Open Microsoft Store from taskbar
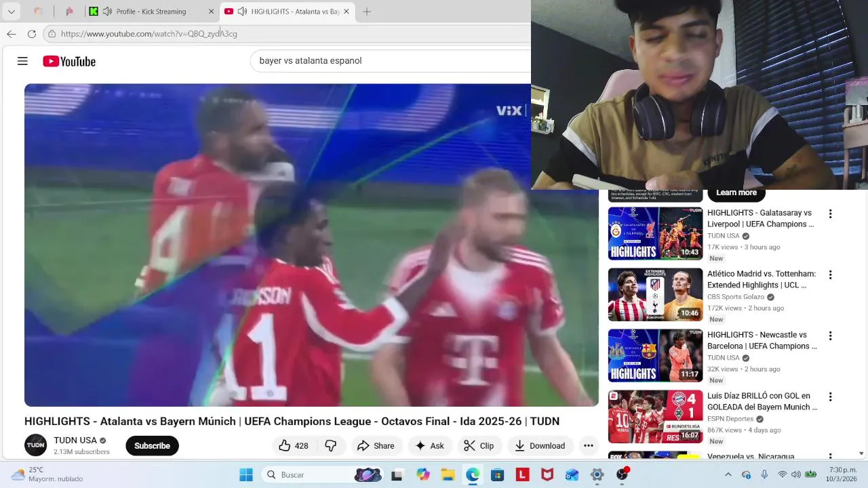Viewport: 868px width, 488px height. coord(498,475)
